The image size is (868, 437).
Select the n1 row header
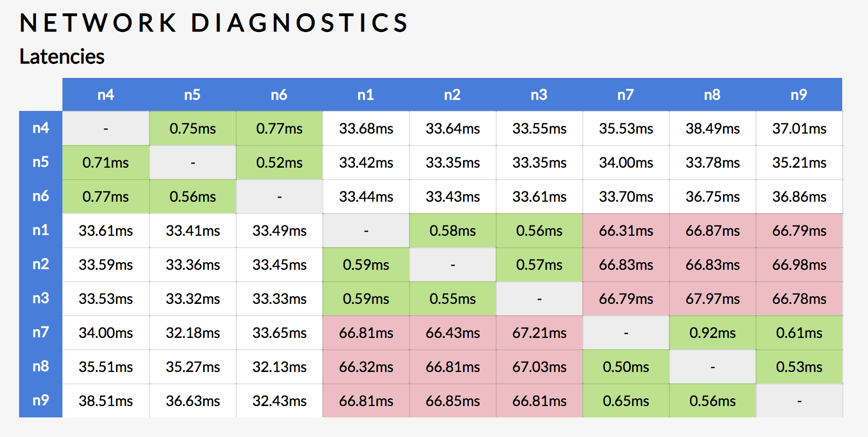point(41,230)
